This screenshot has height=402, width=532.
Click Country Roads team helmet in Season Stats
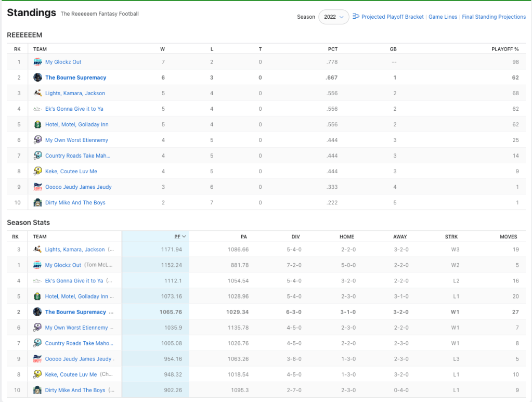click(x=37, y=343)
